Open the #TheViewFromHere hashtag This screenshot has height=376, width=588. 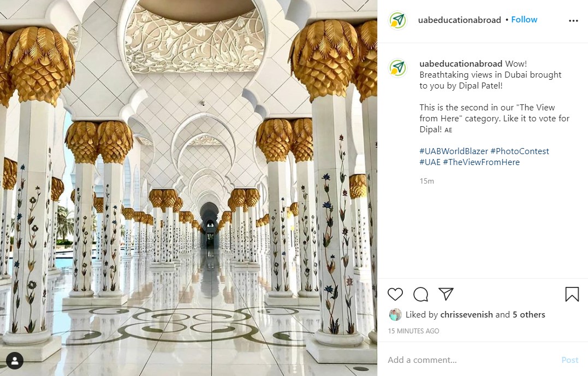(481, 162)
